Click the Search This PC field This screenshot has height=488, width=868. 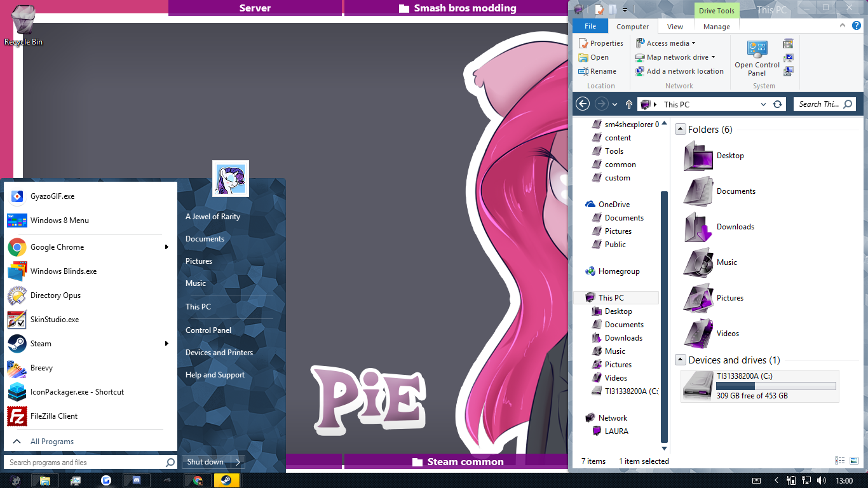click(x=825, y=104)
